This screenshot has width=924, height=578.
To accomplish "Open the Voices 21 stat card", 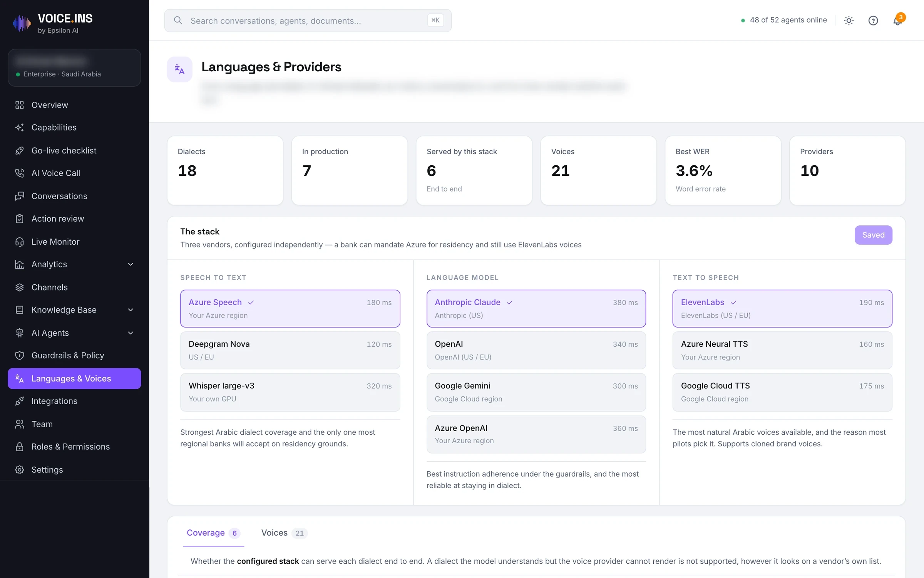I will [599, 170].
